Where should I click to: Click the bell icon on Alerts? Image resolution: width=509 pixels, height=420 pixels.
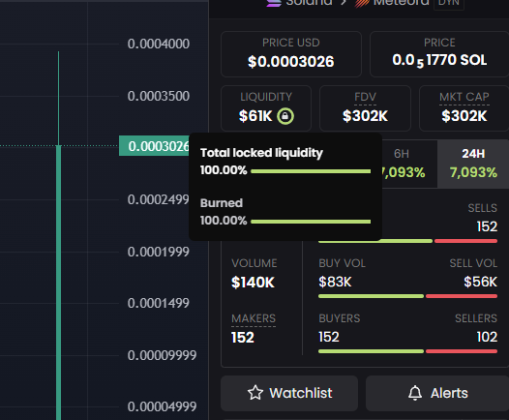(x=415, y=393)
